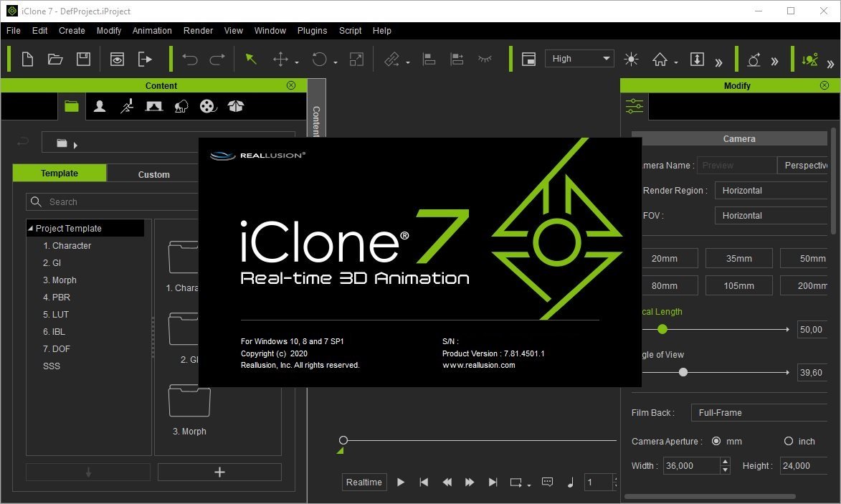
Task: Open the Animation tab icon in Content
Action: pos(127,106)
